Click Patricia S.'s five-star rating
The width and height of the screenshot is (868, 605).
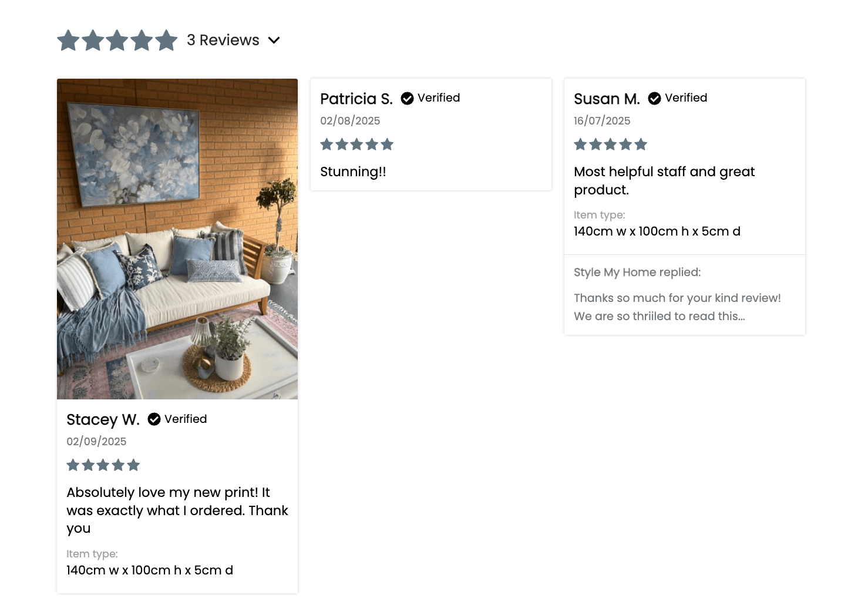pyautogui.click(x=356, y=144)
